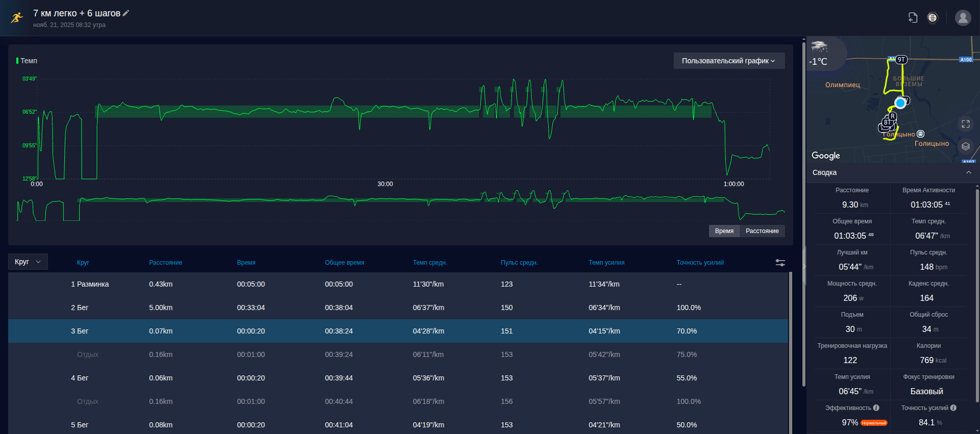Image resolution: width=980 pixels, height=434 pixels.
Task: Switch graph axis to Расстояние
Action: click(x=762, y=231)
